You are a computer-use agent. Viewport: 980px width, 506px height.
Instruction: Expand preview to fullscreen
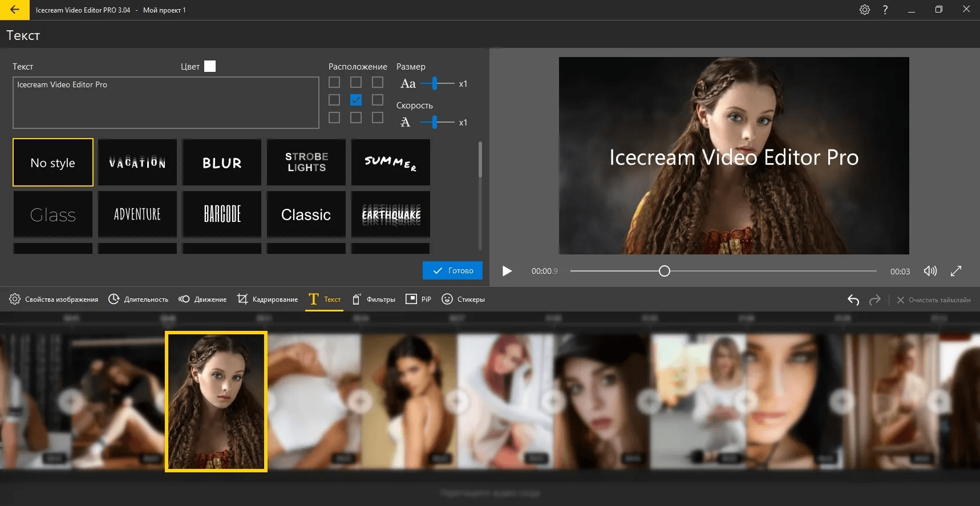point(956,271)
